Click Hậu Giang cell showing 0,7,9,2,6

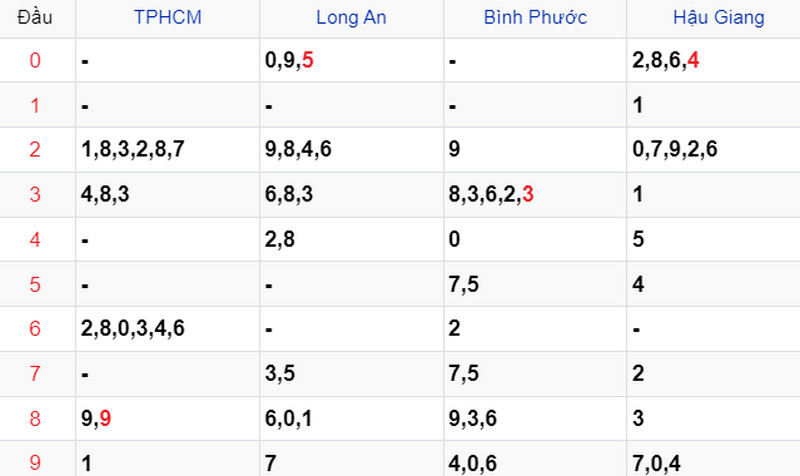coord(713,149)
